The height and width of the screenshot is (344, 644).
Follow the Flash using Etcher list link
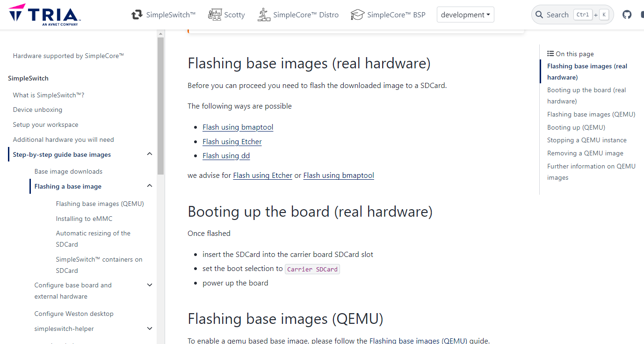(x=232, y=141)
